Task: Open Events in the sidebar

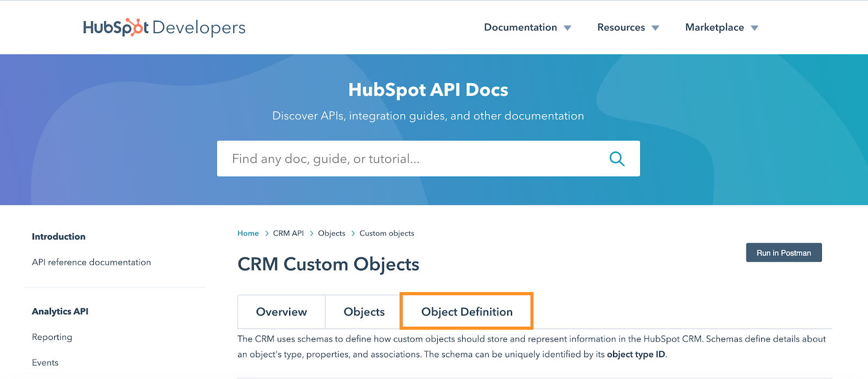Action: pyautogui.click(x=45, y=363)
